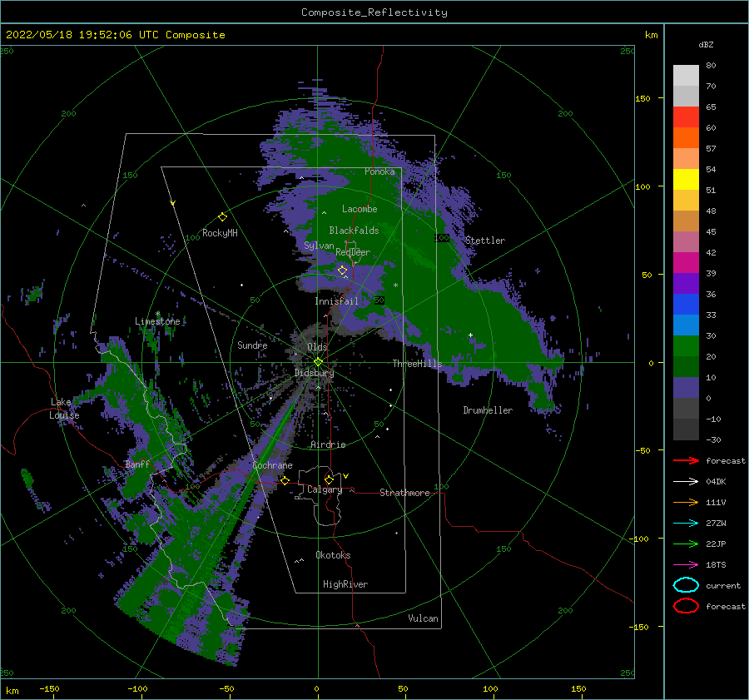
Task: Click the Blackfalds city label
Action: pyautogui.click(x=354, y=231)
